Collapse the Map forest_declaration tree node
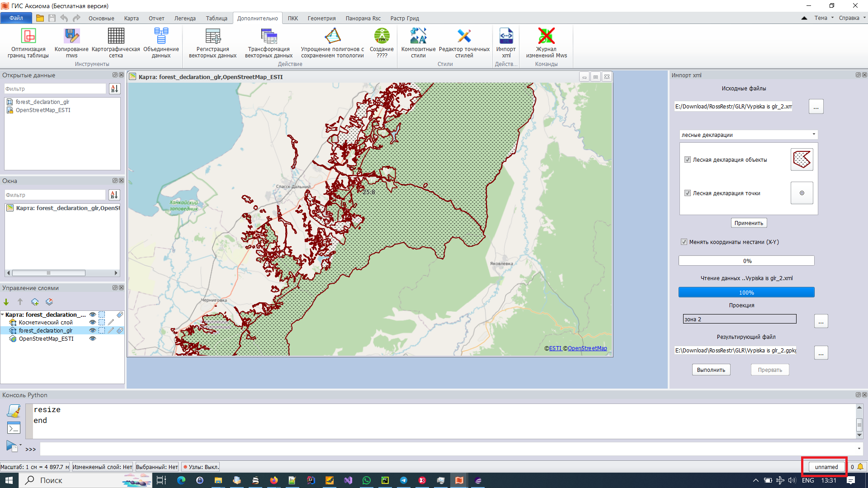Image resolution: width=868 pixels, height=488 pixels. (3, 314)
